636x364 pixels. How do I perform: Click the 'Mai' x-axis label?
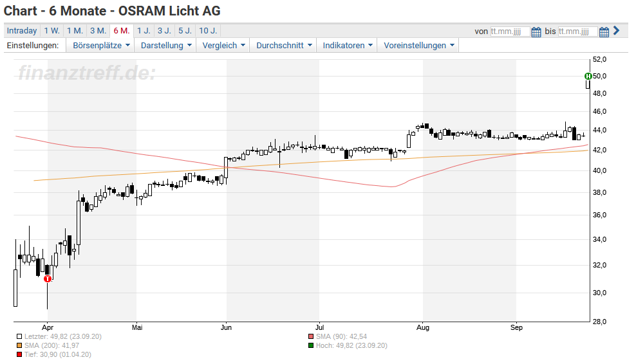pos(137,327)
